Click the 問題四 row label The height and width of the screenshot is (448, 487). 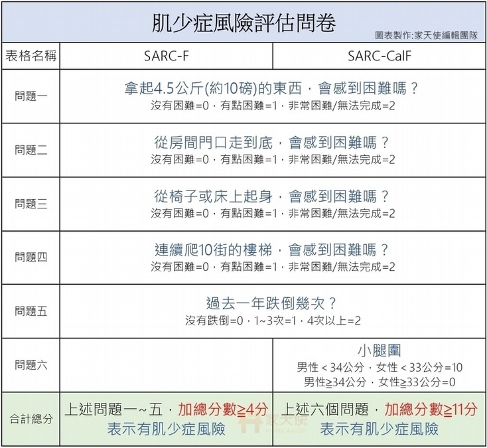coord(31,258)
